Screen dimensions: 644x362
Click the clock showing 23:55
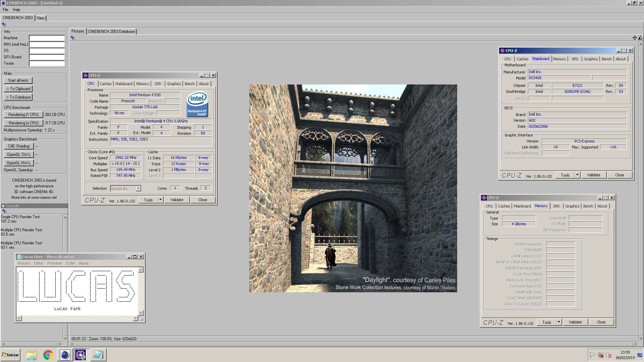click(625, 352)
